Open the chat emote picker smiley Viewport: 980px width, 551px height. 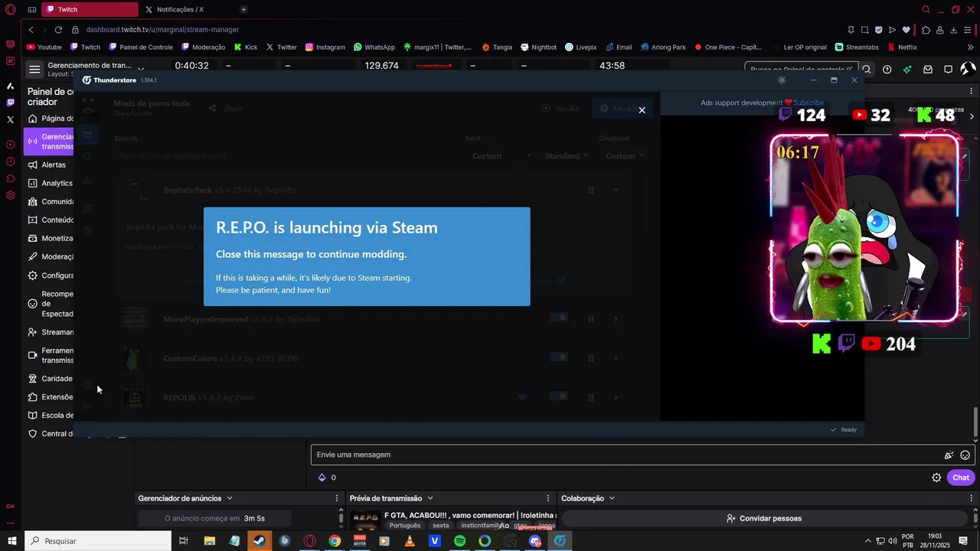pos(965,455)
